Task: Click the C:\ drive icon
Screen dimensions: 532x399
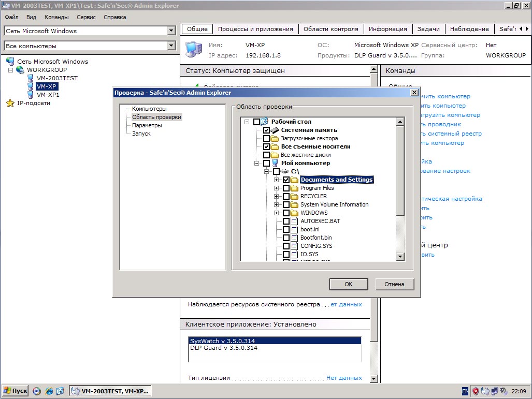Action: click(x=285, y=171)
